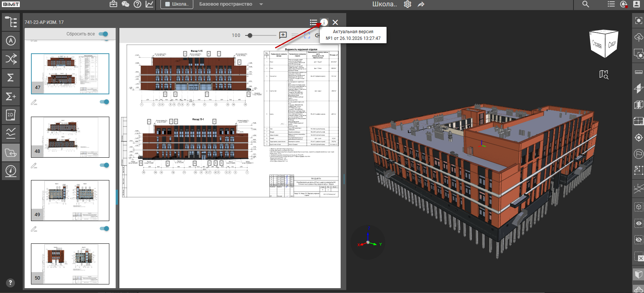Open the 2D drawings panel

11,115
